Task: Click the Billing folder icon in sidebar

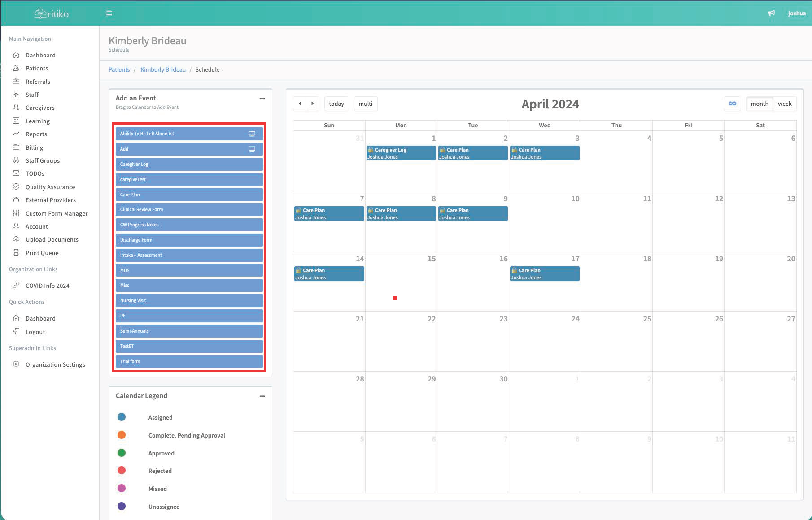Action: point(16,147)
